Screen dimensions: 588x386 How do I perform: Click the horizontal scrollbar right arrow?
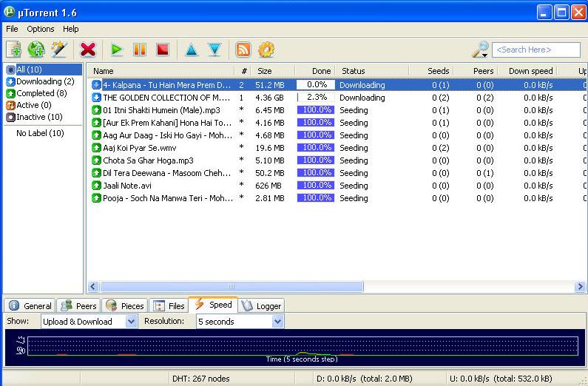(580, 287)
